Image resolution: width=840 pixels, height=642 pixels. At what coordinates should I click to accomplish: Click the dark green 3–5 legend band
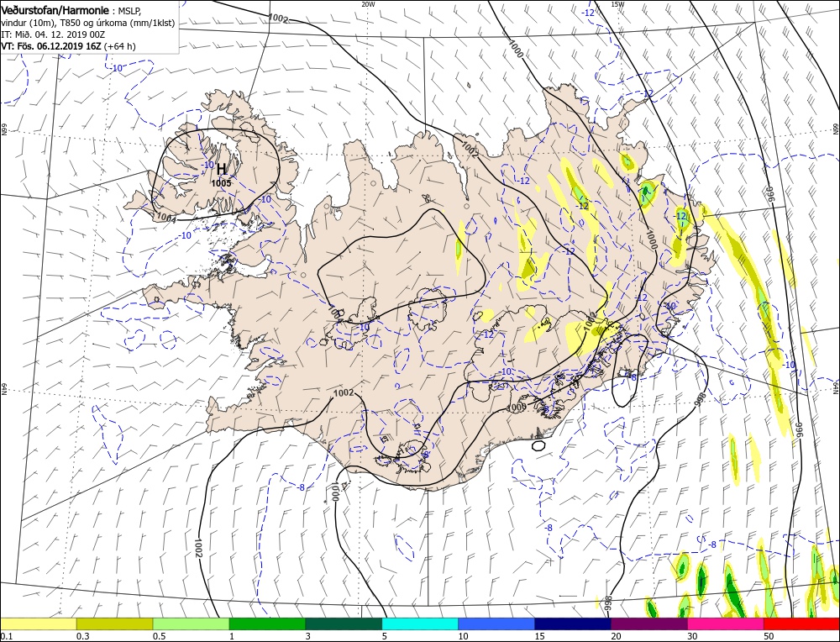[344, 624]
